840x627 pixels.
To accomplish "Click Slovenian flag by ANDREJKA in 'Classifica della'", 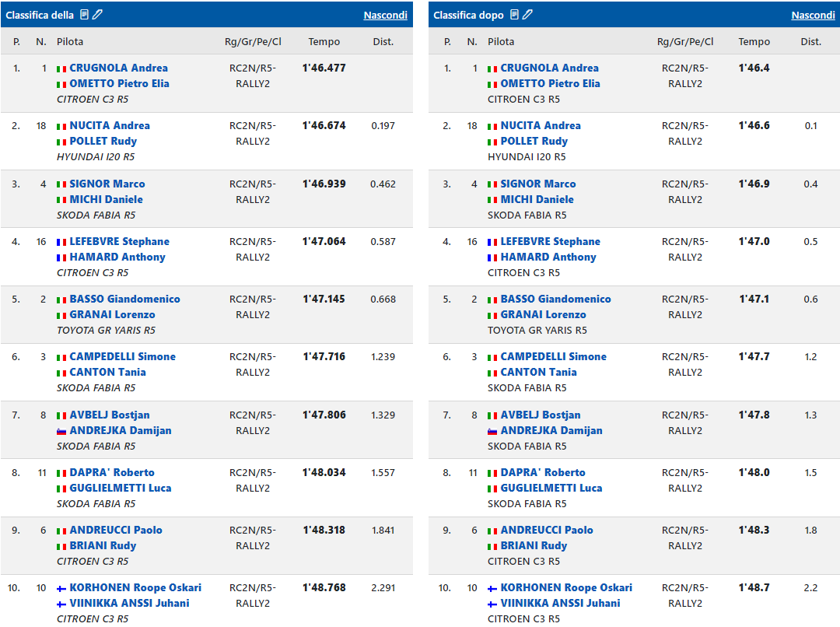I will [x=61, y=431].
